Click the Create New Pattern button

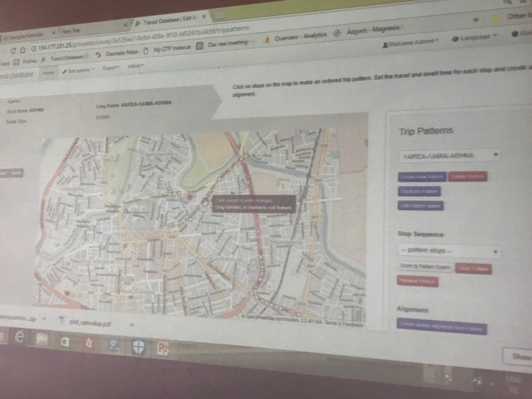[x=422, y=177]
